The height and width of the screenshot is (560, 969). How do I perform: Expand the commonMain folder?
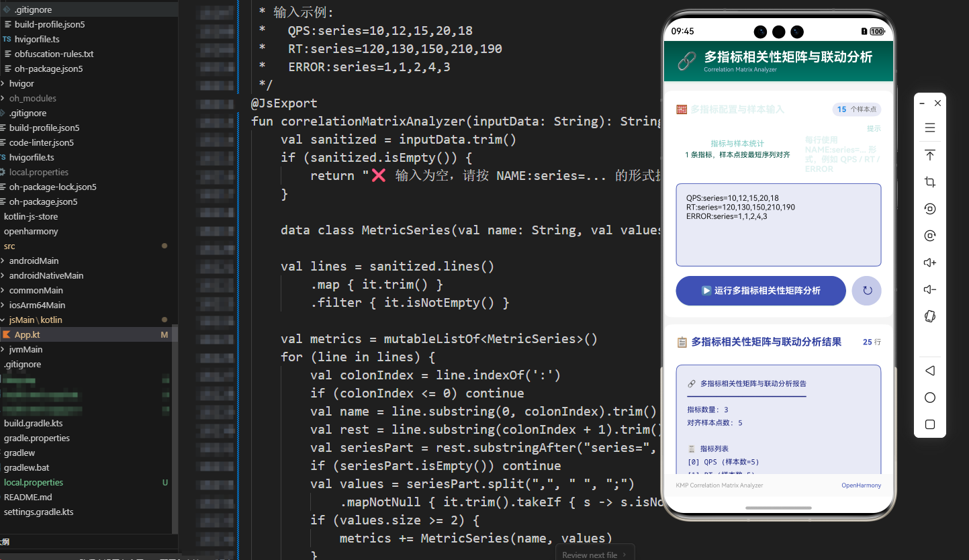(36, 290)
